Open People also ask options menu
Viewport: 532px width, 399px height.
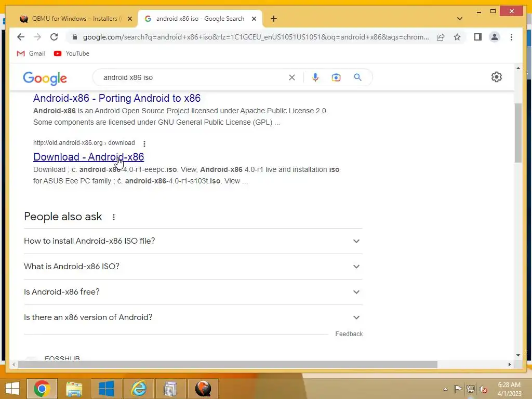click(x=114, y=217)
